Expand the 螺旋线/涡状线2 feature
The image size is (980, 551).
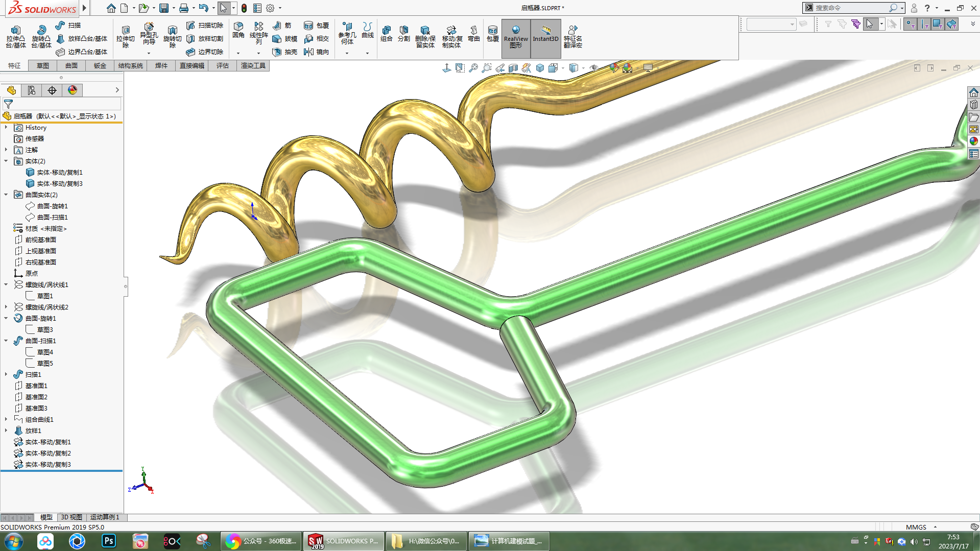coord(6,307)
